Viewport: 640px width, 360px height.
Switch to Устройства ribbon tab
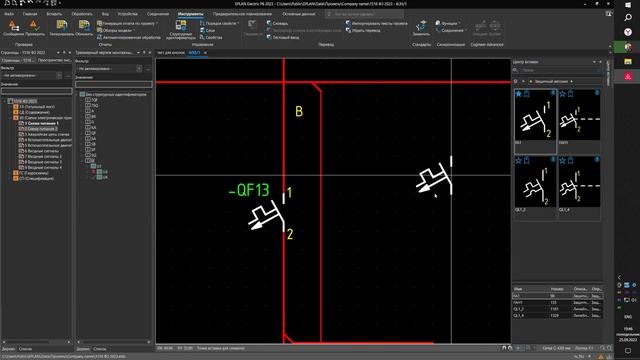coord(128,14)
